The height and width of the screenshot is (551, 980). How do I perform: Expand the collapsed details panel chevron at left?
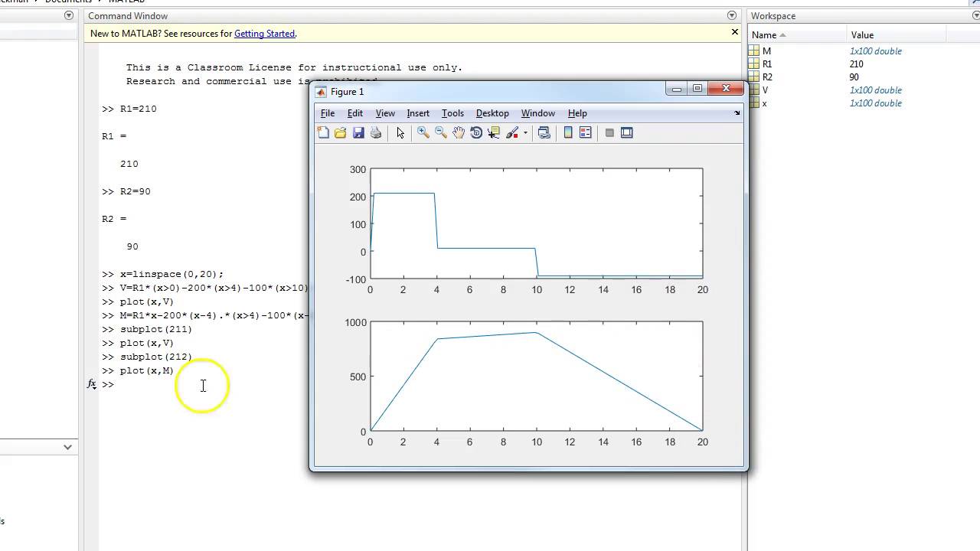[68, 447]
